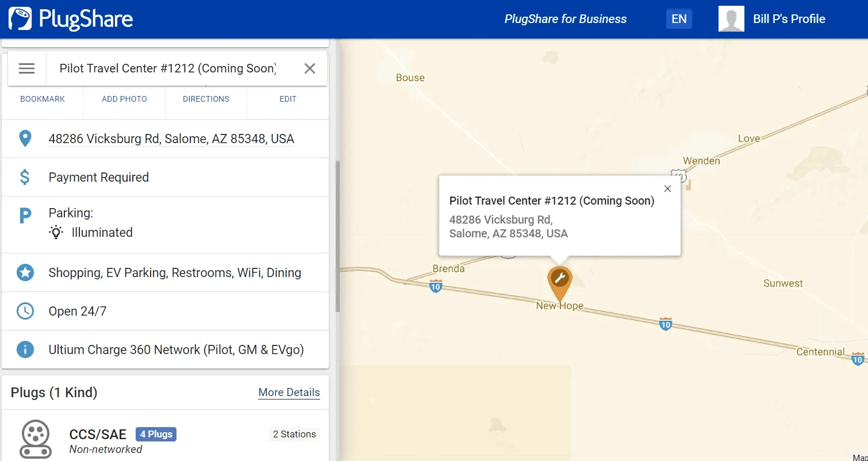Select the Ultium Charge 360 Network description
The width and height of the screenshot is (868, 461).
point(176,349)
